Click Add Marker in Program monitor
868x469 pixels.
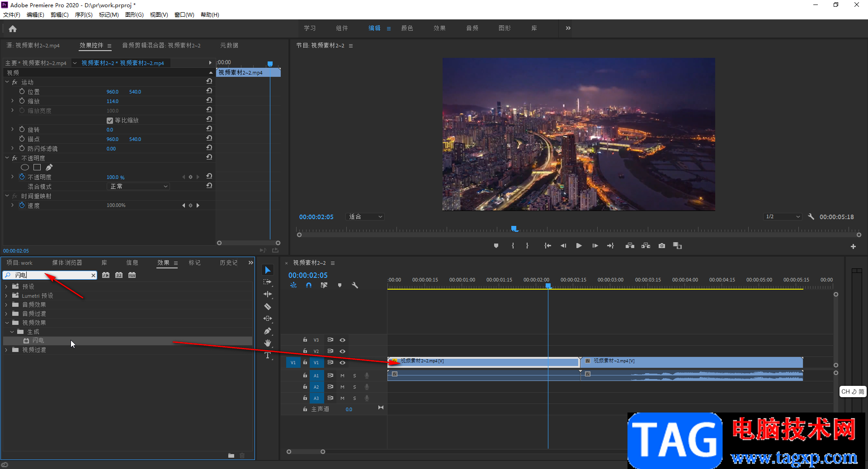click(496, 246)
